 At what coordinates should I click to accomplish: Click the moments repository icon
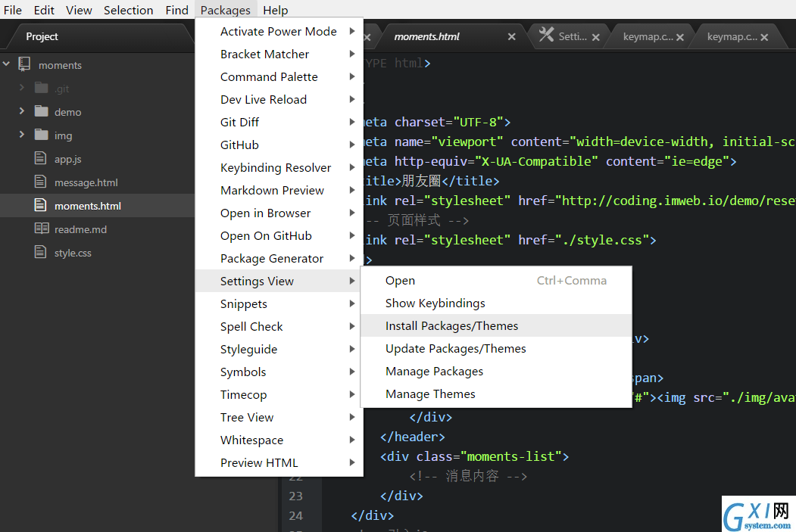pos(24,64)
